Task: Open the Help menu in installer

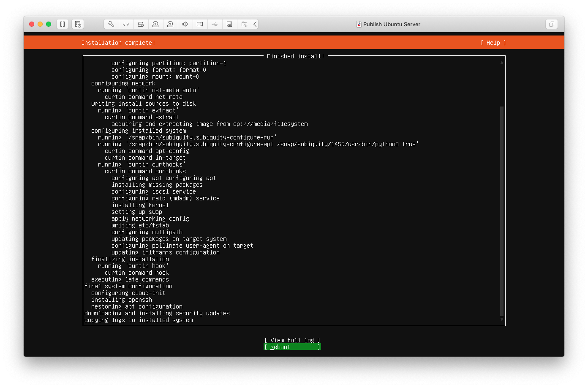Action: point(493,43)
